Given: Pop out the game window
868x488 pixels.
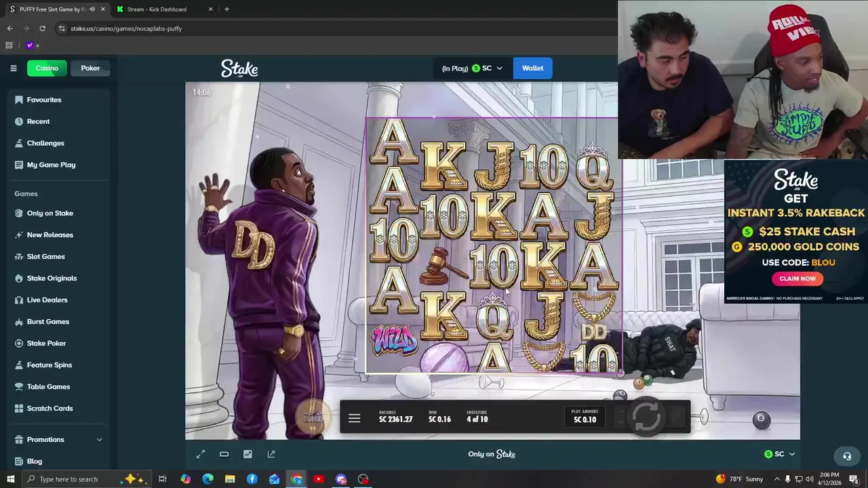Looking at the screenshot, I should (271, 454).
